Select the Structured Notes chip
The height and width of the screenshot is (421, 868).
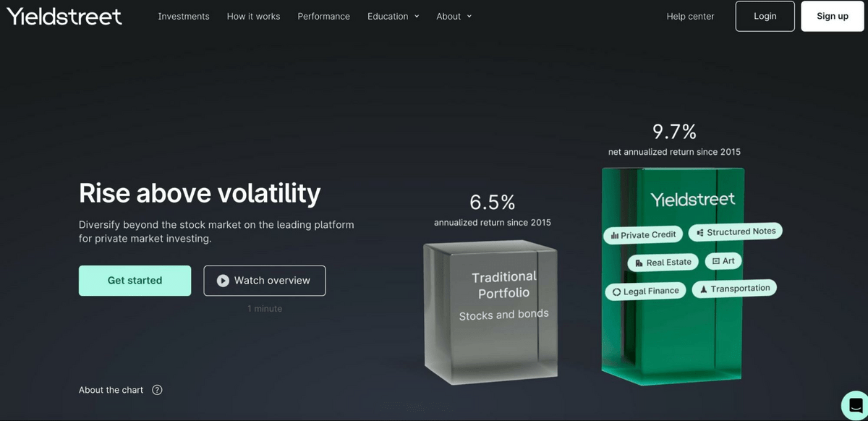[736, 231]
